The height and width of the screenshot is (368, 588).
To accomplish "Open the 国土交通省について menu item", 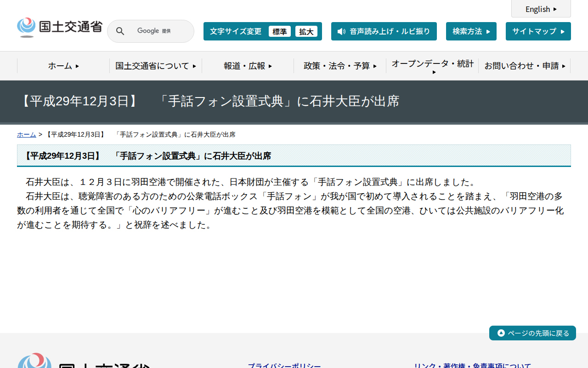I will click(155, 66).
